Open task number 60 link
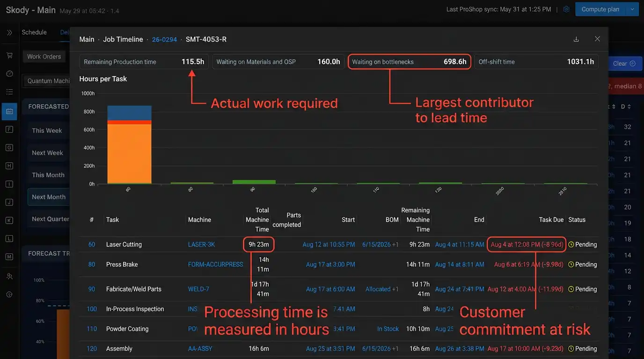644x359 pixels. 92,244
